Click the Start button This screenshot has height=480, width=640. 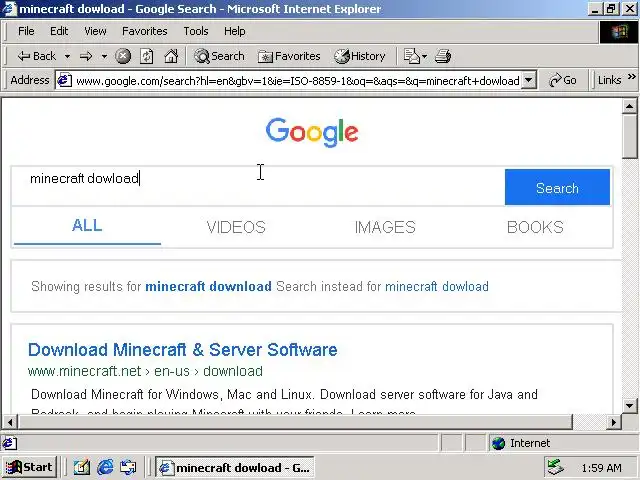click(30, 467)
